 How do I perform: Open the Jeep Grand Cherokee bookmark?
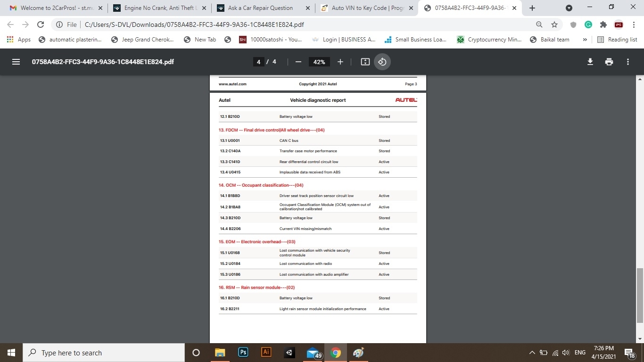click(x=142, y=40)
